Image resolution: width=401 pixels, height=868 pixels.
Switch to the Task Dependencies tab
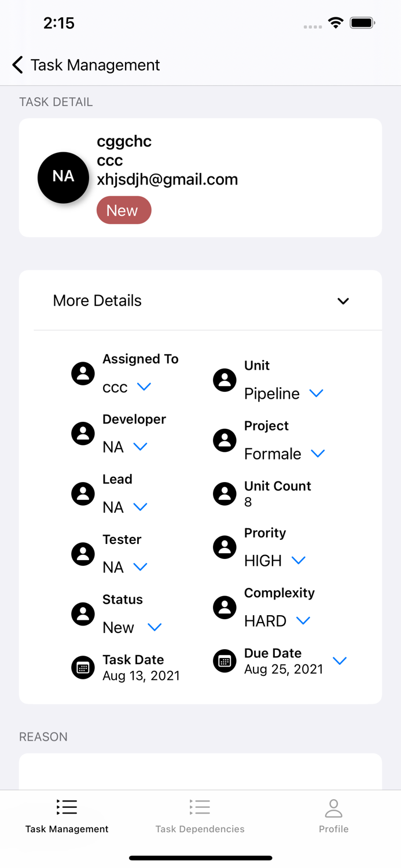coord(200,816)
